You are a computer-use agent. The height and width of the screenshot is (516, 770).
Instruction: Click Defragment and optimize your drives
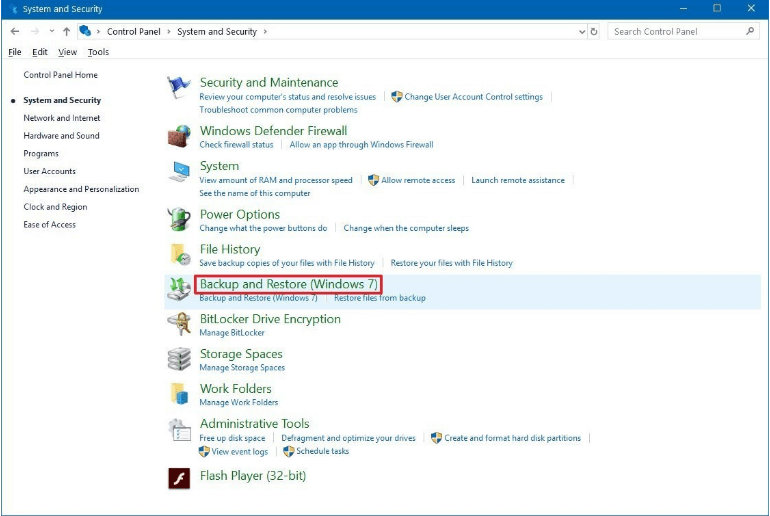348,438
